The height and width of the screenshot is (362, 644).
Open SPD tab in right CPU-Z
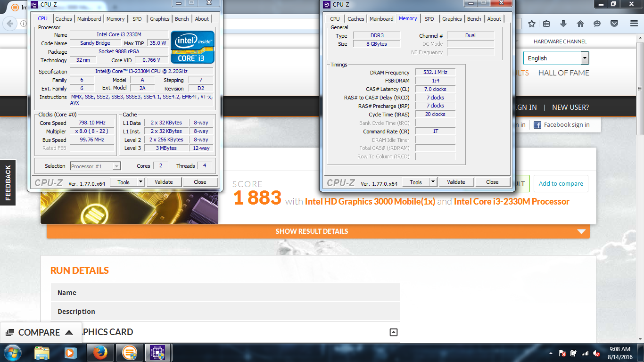(x=429, y=19)
